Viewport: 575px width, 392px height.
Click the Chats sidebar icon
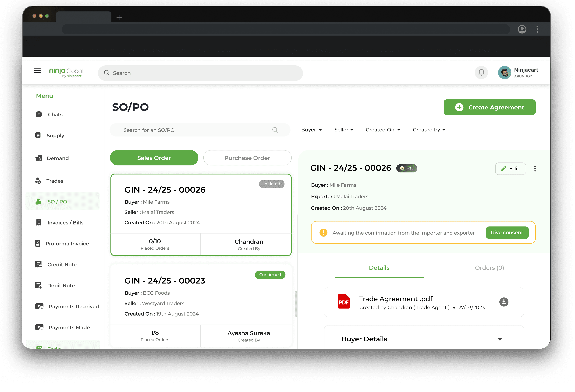coord(39,114)
